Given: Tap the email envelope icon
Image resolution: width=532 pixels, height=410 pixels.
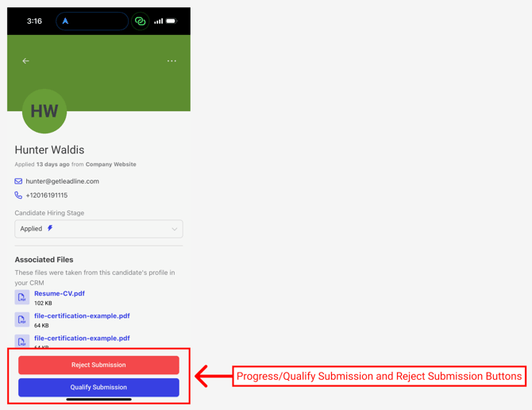Looking at the screenshot, I should click(18, 181).
